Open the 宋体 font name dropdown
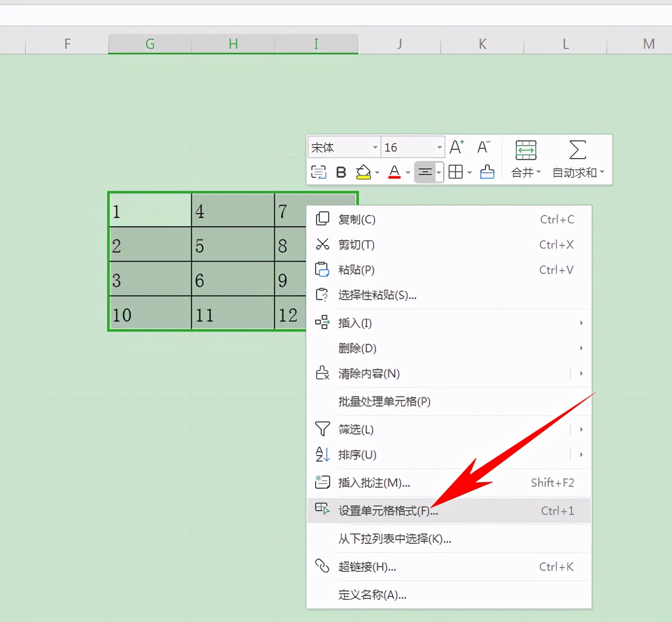The width and height of the screenshot is (672, 622). (375, 148)
